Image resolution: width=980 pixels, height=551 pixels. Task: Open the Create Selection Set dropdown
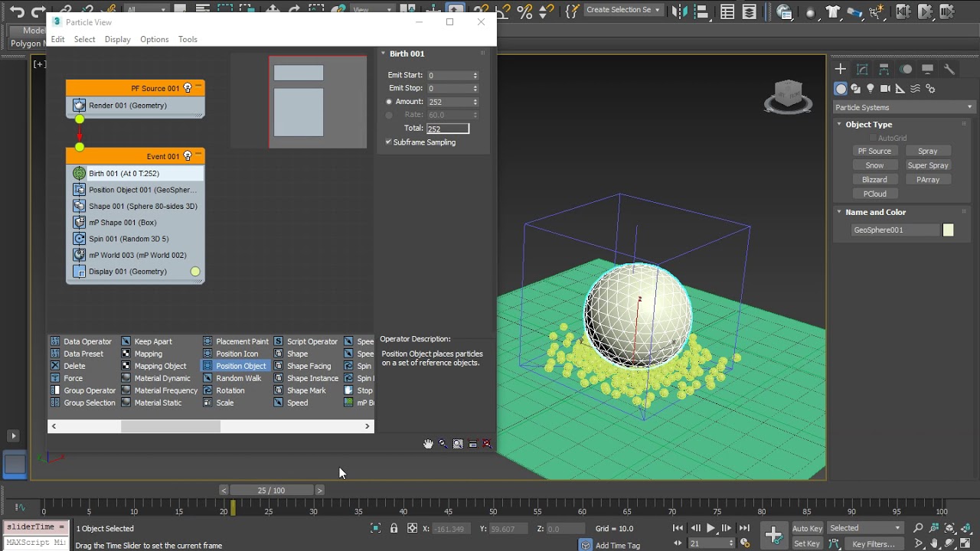pyautogui.click(x=623, y=10)
